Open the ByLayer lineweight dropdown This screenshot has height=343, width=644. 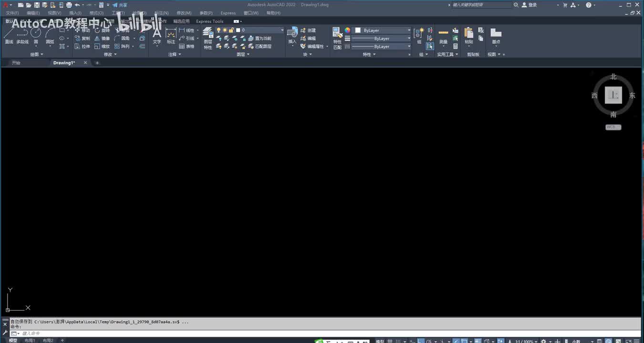pos(381,39)
